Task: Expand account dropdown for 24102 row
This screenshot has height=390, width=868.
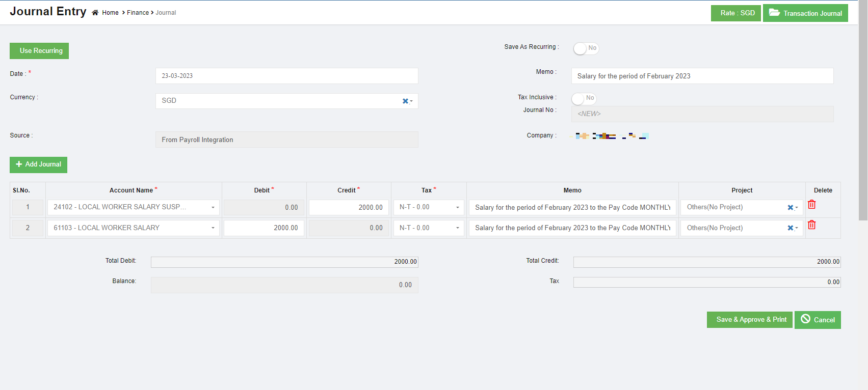Action: click(x=213, y=207)
